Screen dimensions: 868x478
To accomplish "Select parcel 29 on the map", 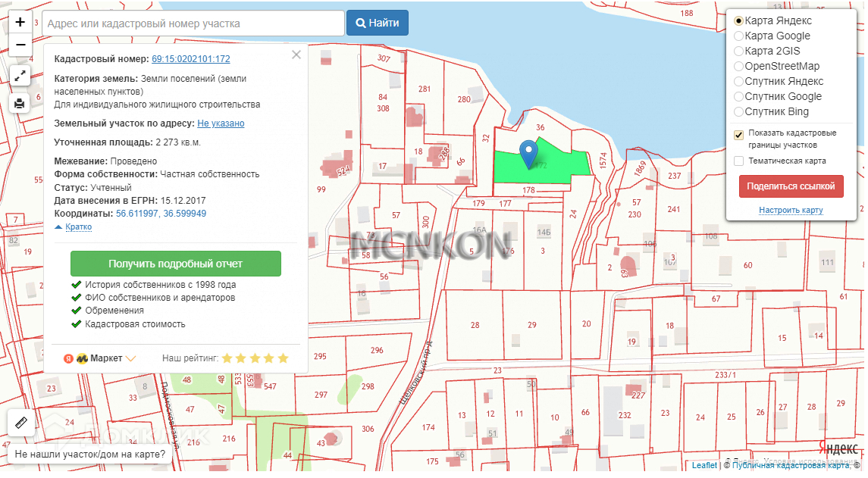I will coord(532,325).
